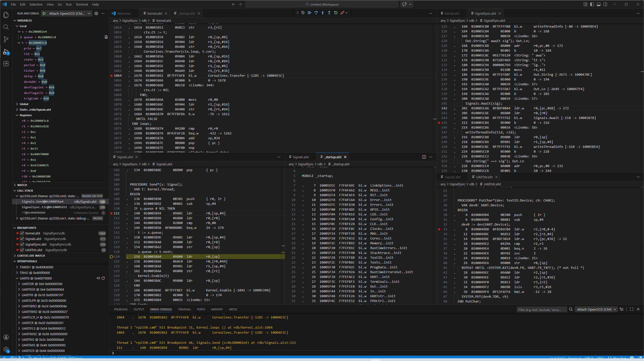Expand the Global variables scope
Screen dimensions: 644x361
tap(17, 104)
